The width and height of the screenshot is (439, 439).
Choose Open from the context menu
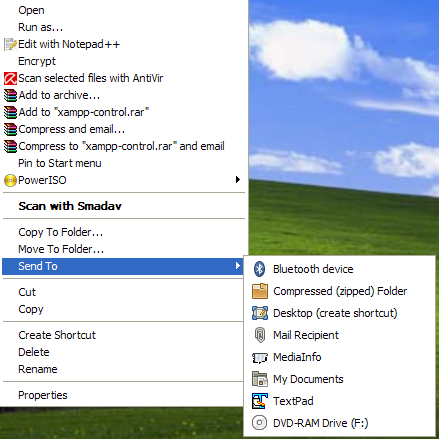[123, 10]
